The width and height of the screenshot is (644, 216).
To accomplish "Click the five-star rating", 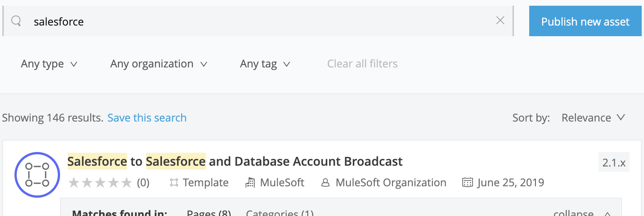I will [x=100, y=183].
